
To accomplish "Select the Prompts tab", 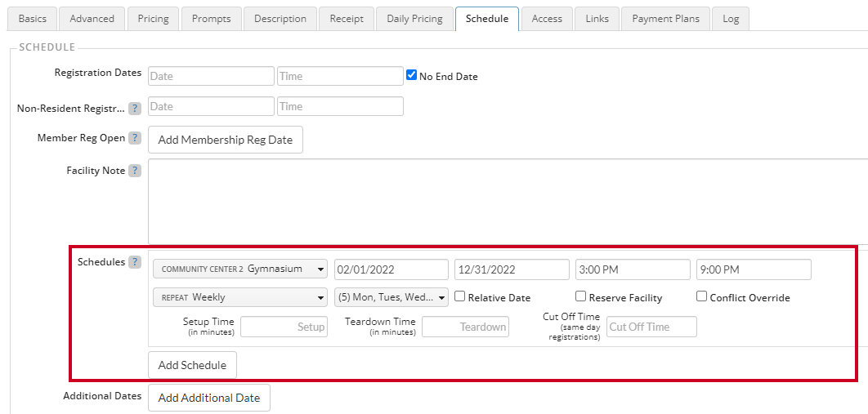I will click(x=211, y=19).
